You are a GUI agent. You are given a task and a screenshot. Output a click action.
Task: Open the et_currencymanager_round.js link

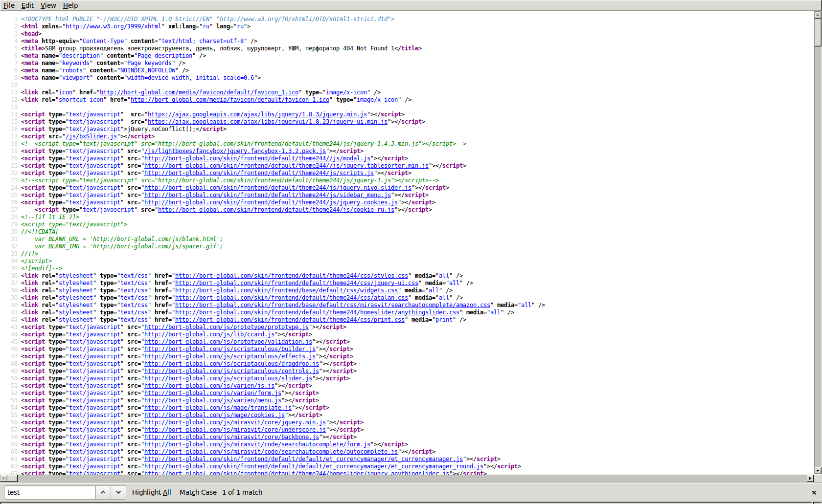[314, 466]
